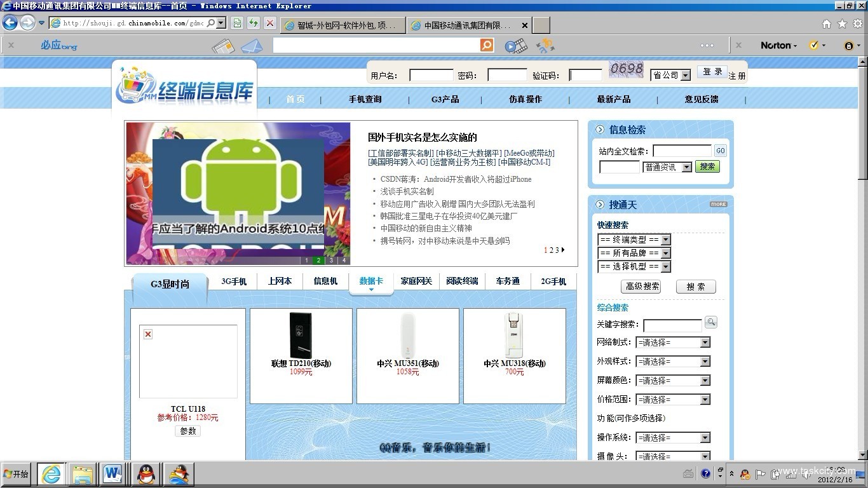Image resolution: width=868 pixels, height=488 pixels.
Task: Click the Norton toolbar checkmark icon
Action: click(813, 45)
